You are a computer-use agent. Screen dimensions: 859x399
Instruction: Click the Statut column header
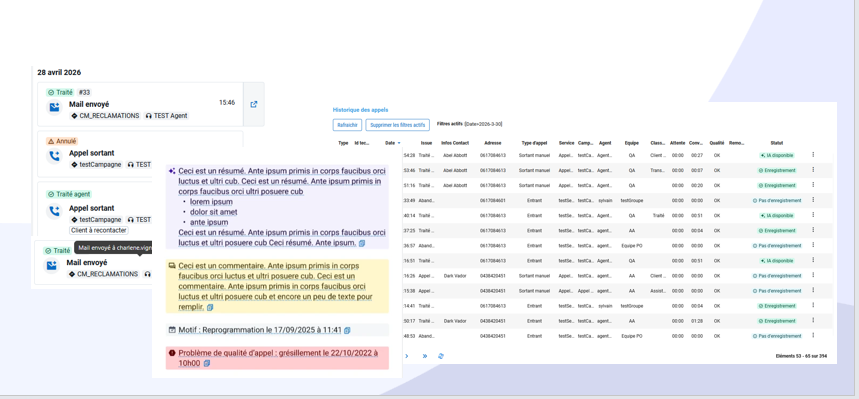point(777,143)
